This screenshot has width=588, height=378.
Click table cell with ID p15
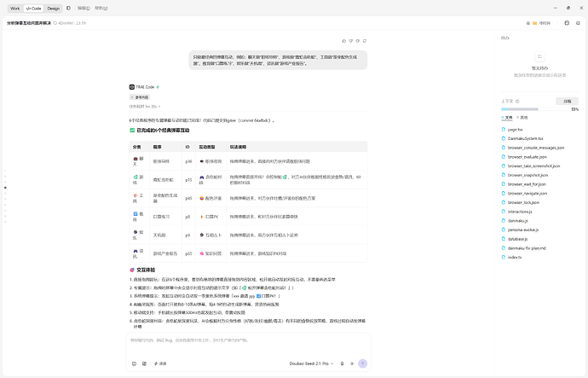click(188, 180)
